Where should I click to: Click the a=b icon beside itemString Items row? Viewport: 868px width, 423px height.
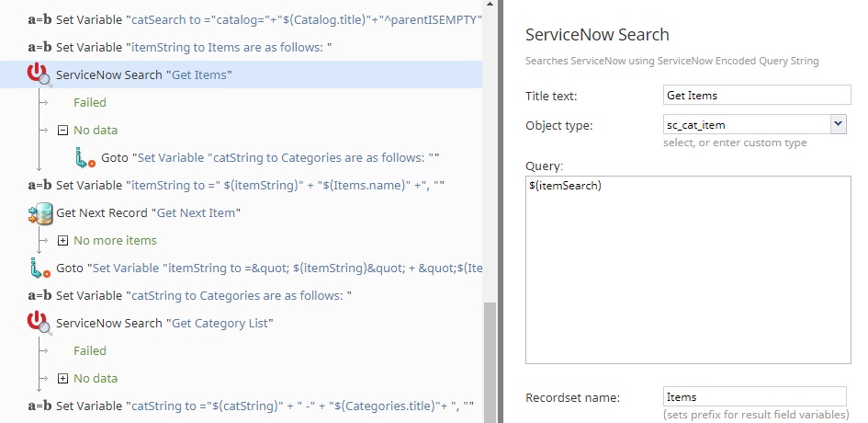tap(39, 48)
